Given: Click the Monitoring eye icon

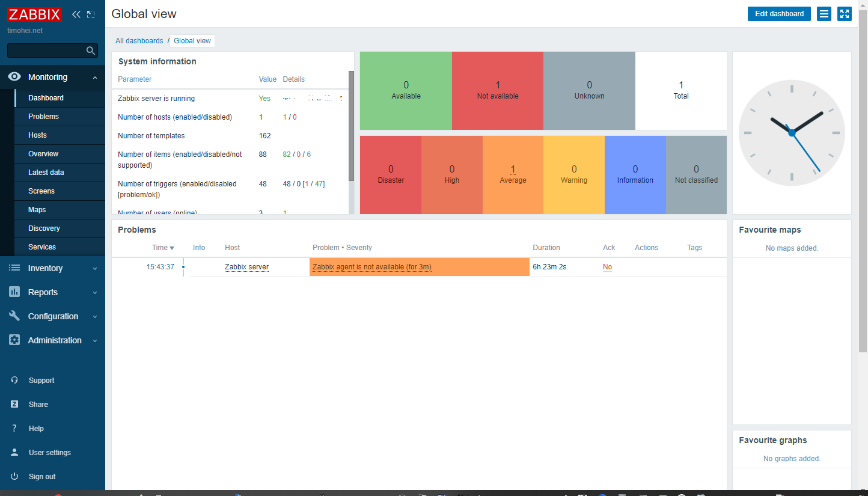Looking at the screenshot, I should (14, 77).
